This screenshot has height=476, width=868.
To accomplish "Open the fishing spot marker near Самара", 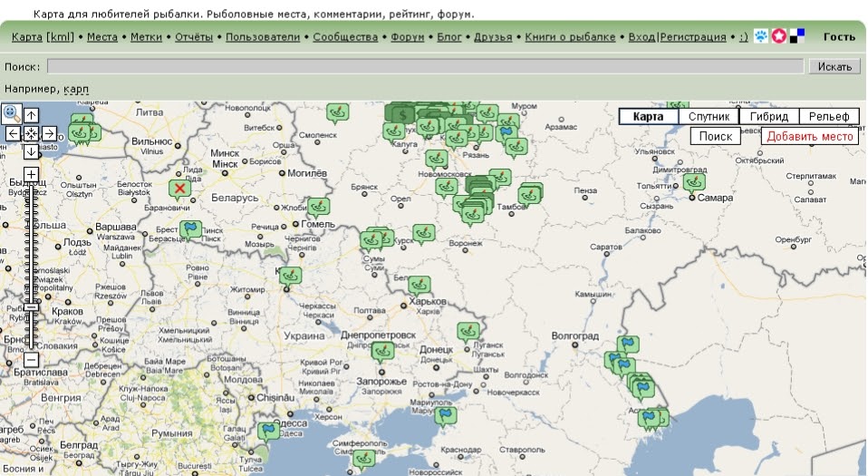I will (694, 181).
